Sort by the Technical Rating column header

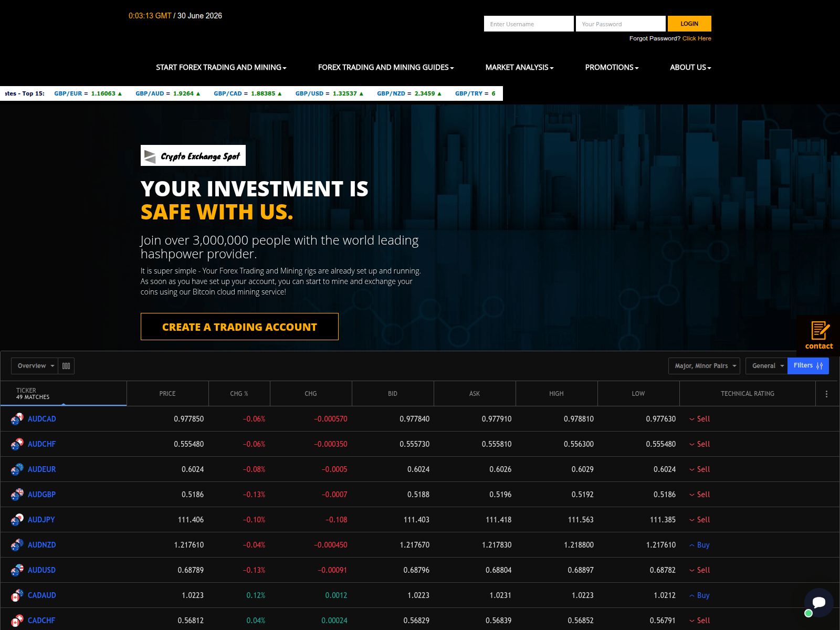pyautogui.click(x=748, y=394)
